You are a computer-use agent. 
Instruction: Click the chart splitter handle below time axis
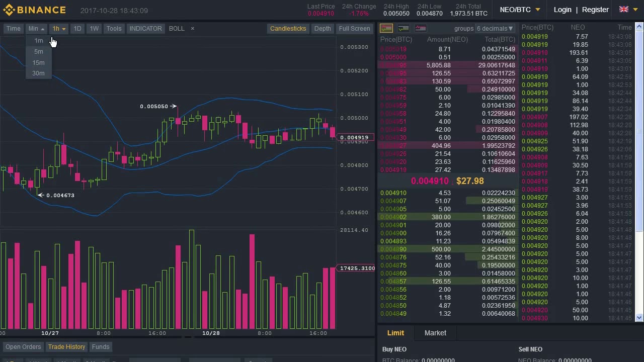188,337
